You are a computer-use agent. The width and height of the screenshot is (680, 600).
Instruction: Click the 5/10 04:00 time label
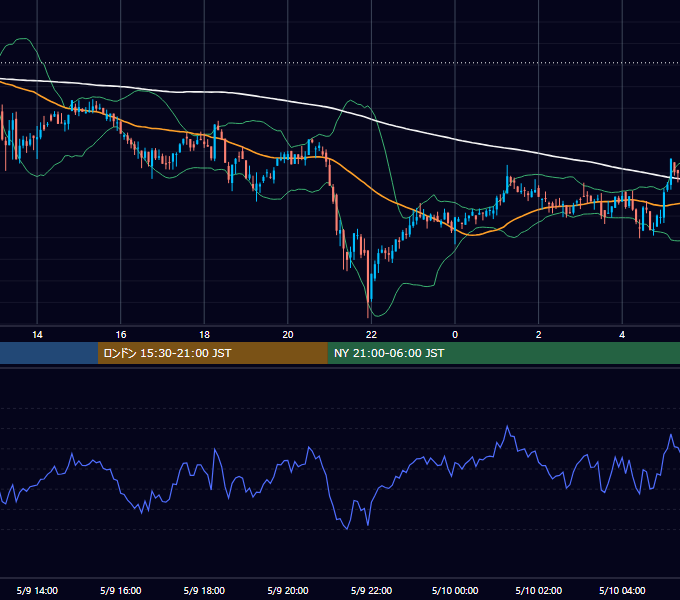click(x=622, y=590)
